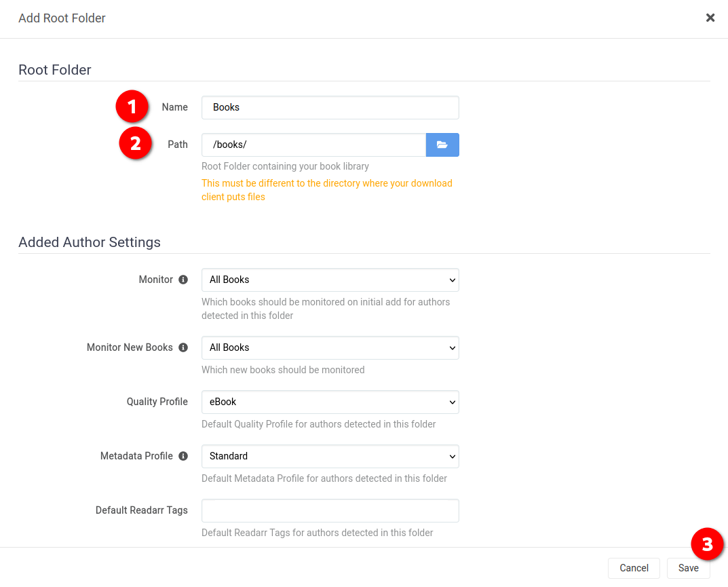728x587 pixels.
Task: Click the red step 3 marker
Action: pos(707,544)
